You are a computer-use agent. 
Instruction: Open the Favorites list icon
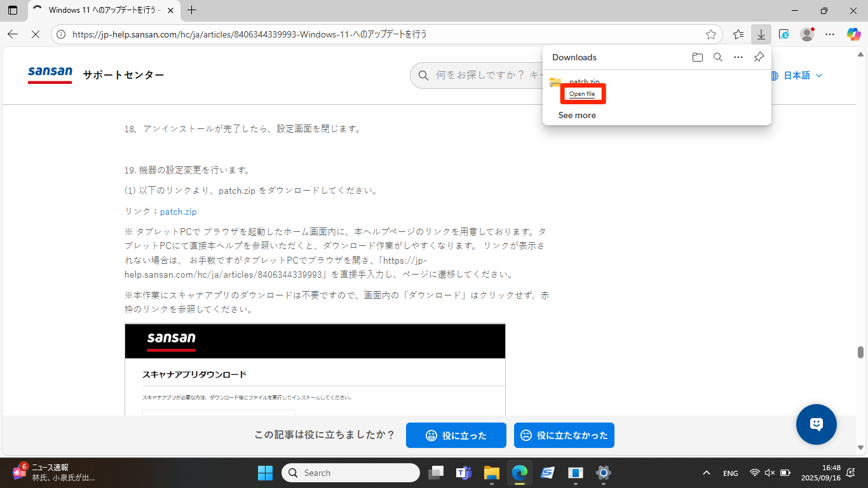(738, 34)
